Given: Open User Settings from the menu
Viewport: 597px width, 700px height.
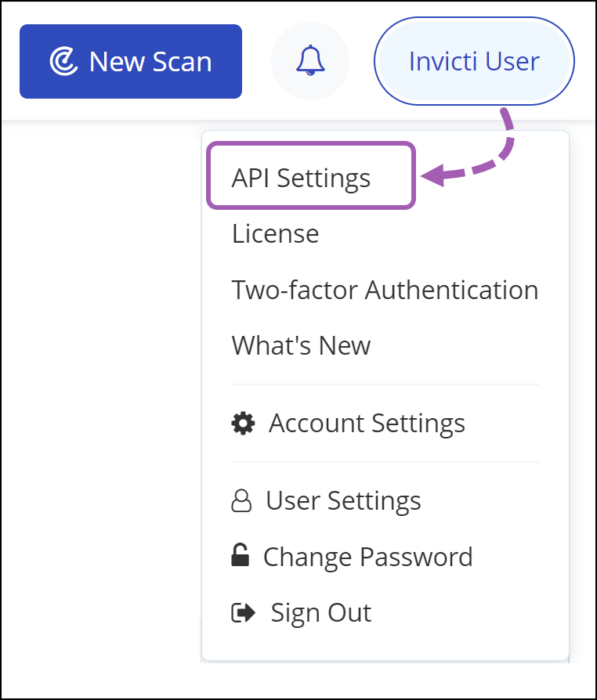Looking at the screenshot, I should pyautogui.click(x=342, y=500).
